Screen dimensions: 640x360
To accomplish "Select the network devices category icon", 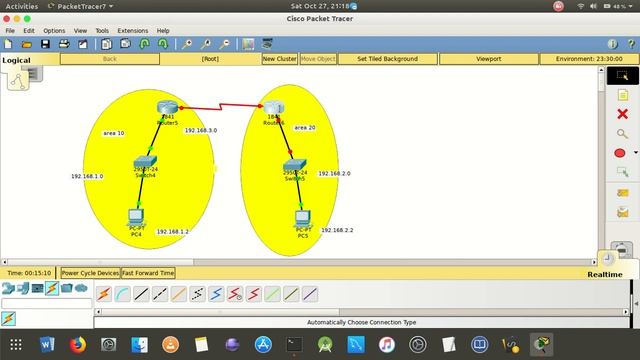I will (x=8, y=289).
